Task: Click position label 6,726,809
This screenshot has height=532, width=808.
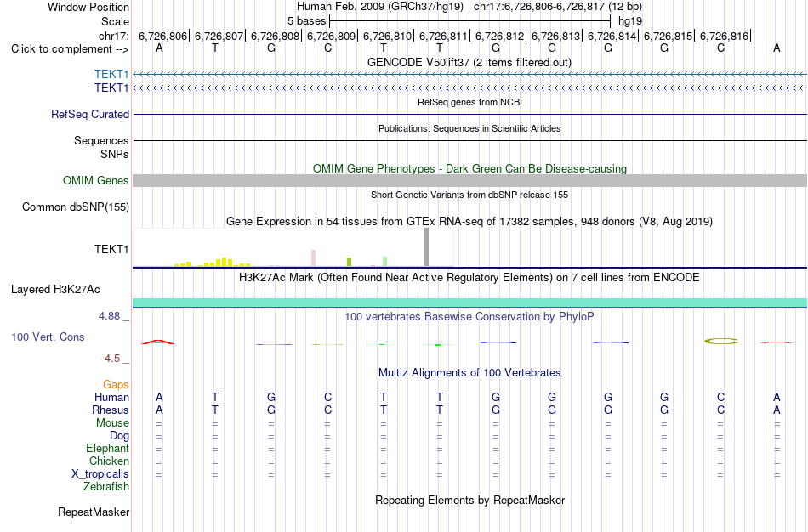Action: [x=332, y=36]
